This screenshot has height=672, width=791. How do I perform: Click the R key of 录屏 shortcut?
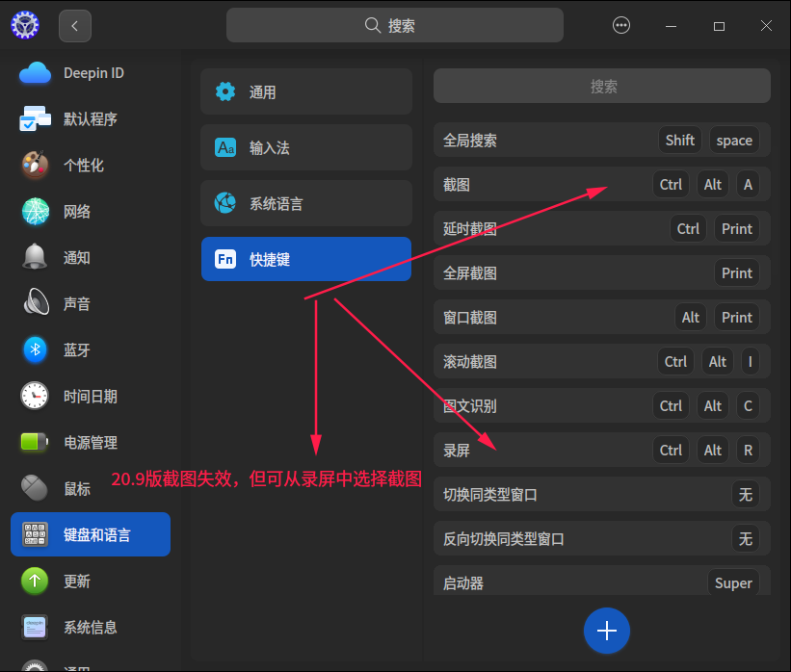pyautogui.click(x=748, y=451)
